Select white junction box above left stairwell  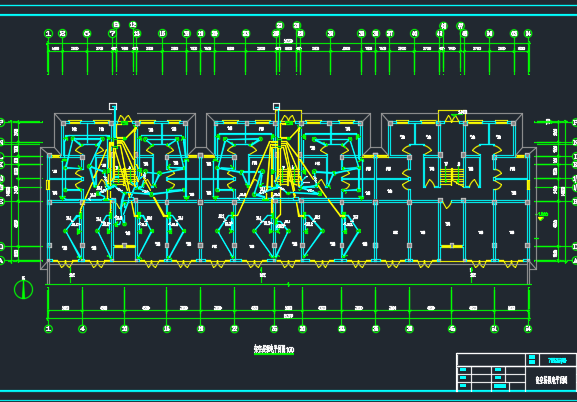click(x=113, y=107)
